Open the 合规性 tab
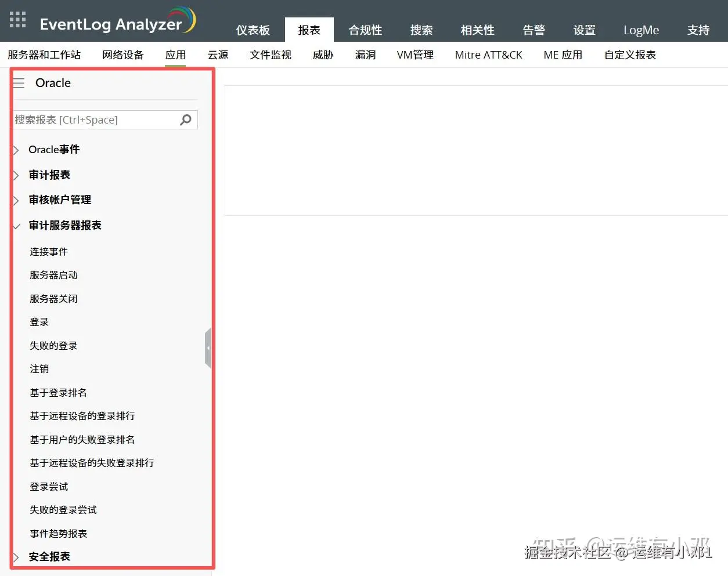This screenshot has height=576, width=728. 365,30
